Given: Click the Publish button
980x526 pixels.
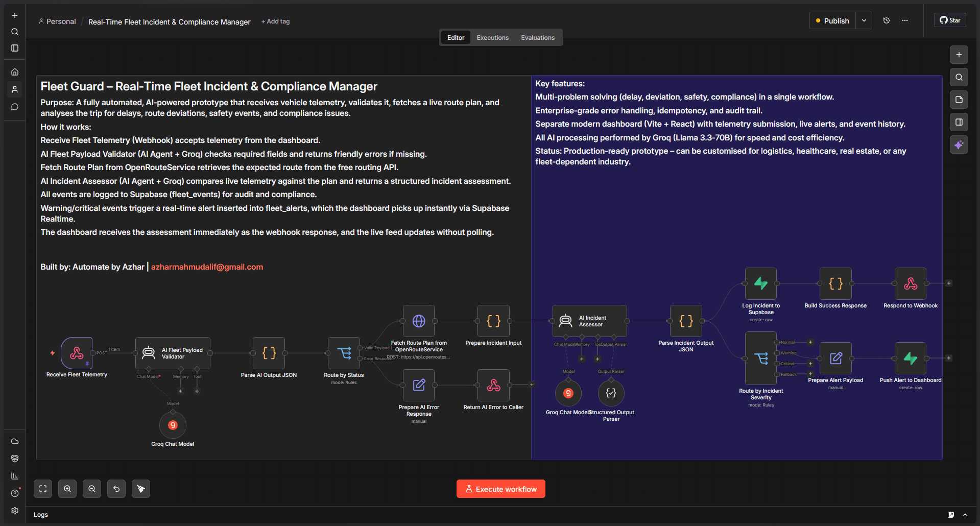Looking at the screenshot, I should tap(832, 20).
